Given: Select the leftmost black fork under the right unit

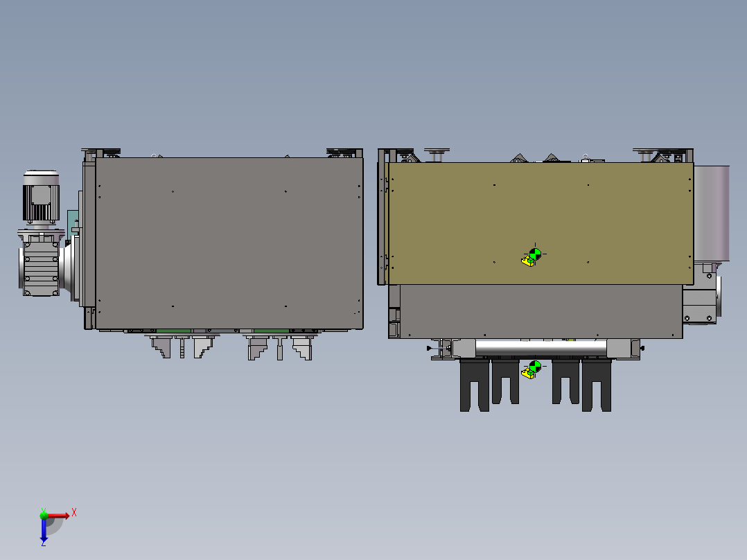Looking at the screenshot, I should point(475,385).
